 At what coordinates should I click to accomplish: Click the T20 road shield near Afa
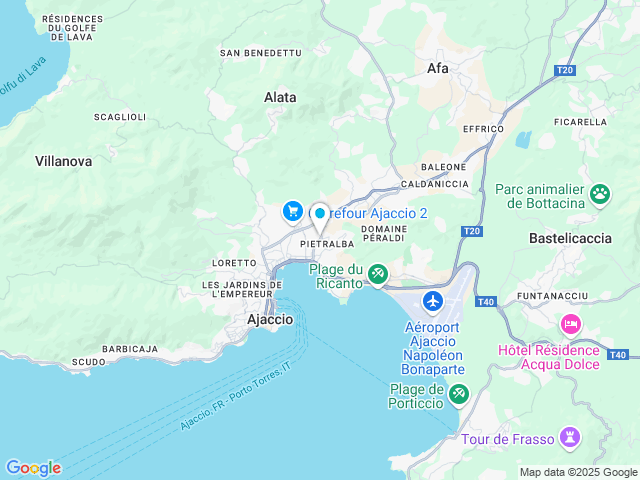[565, 70]
